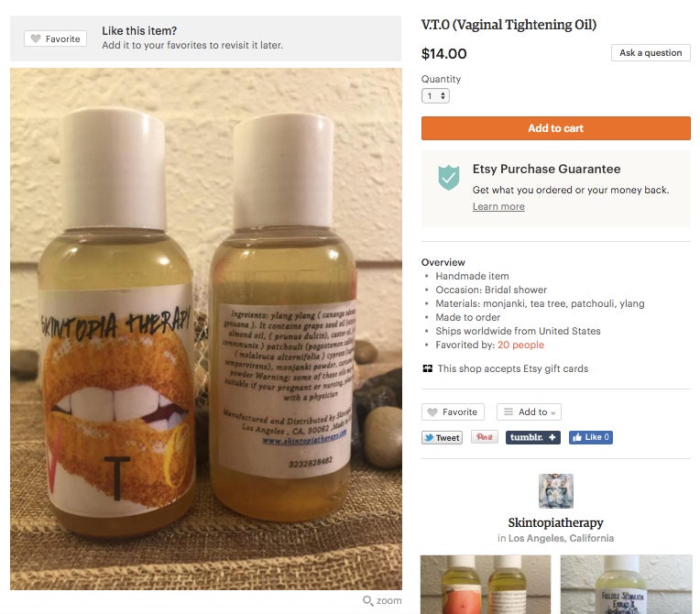Toggle the Favorite button below overview

(453, 411)
